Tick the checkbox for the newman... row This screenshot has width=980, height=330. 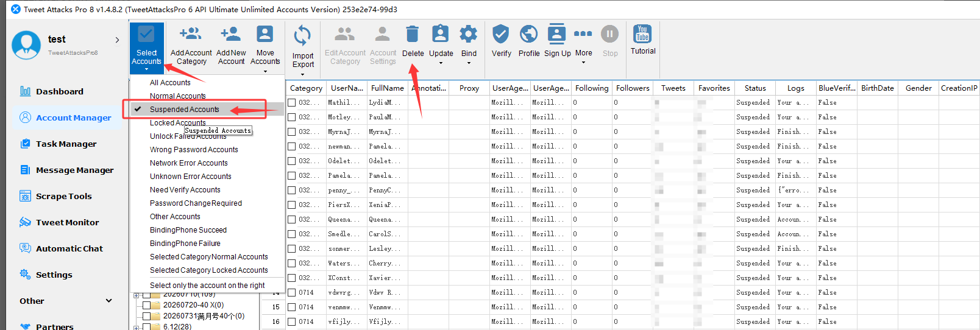(x=292, y=146)
